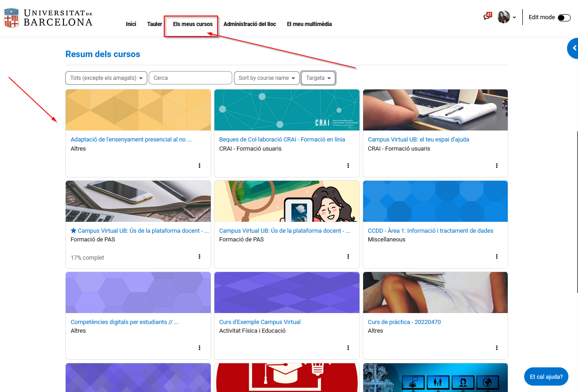
Task: Open the kebab menu on Curs d'Exemple Campus Virtual
Action: pos(348,347)
